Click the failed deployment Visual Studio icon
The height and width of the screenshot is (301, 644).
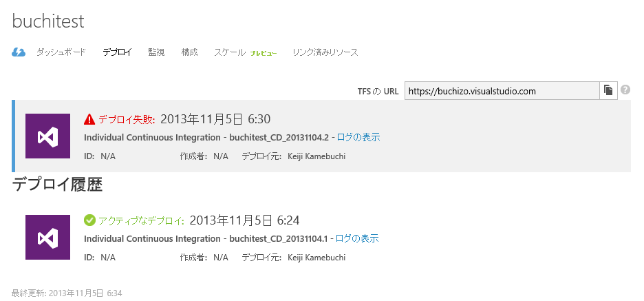tap(47, 136)
